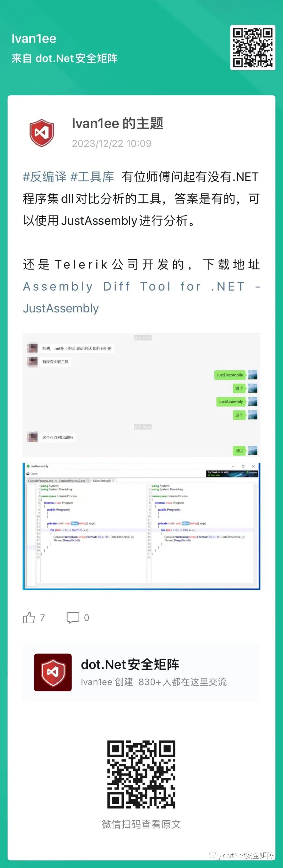Screen dimensions: 283x868
Task: Open comments via speech bubble icon
Action: click(73, 618)
